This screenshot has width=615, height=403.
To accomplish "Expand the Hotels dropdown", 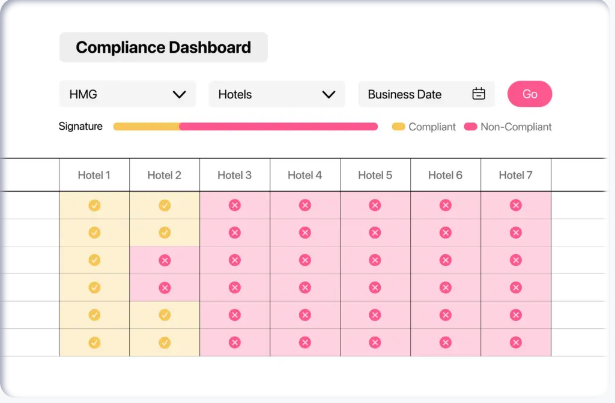I will coord(276,94).
